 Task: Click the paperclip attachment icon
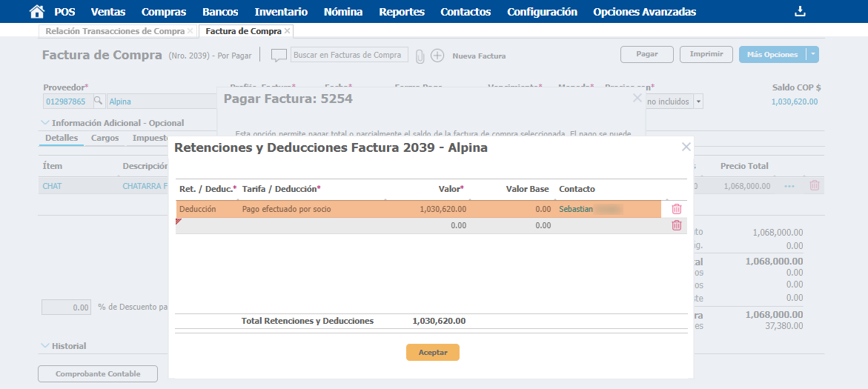420,56
